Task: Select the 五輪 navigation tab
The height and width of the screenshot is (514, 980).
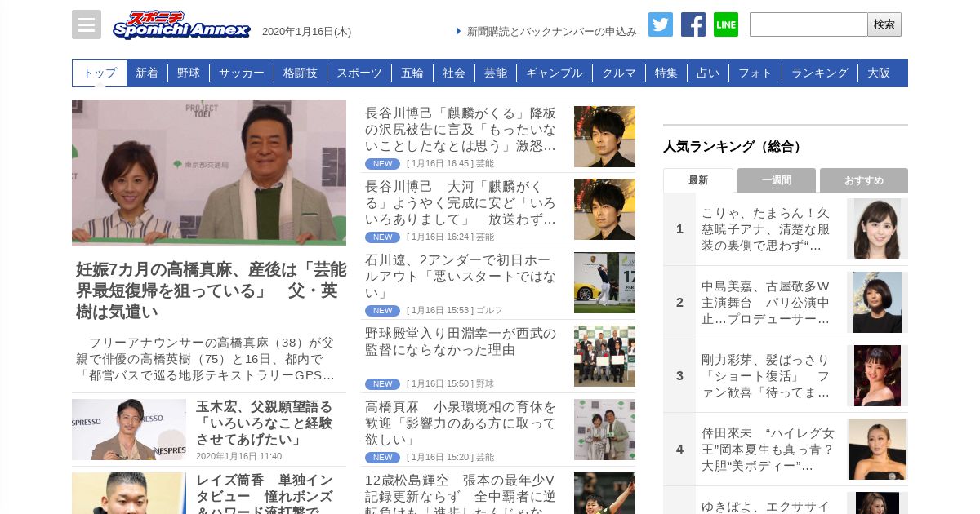Action: [x=412, y=73]
